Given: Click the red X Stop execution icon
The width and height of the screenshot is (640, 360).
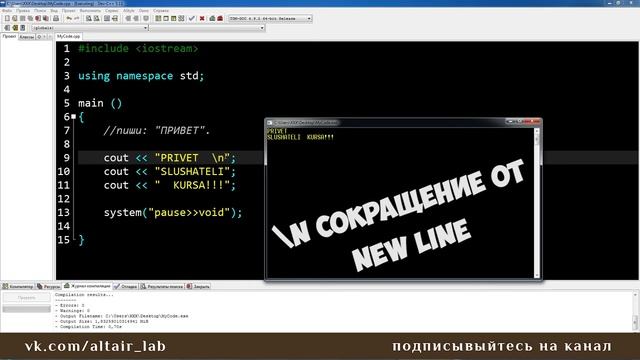Looking at the screenshot, I should (x=202, y=18).
